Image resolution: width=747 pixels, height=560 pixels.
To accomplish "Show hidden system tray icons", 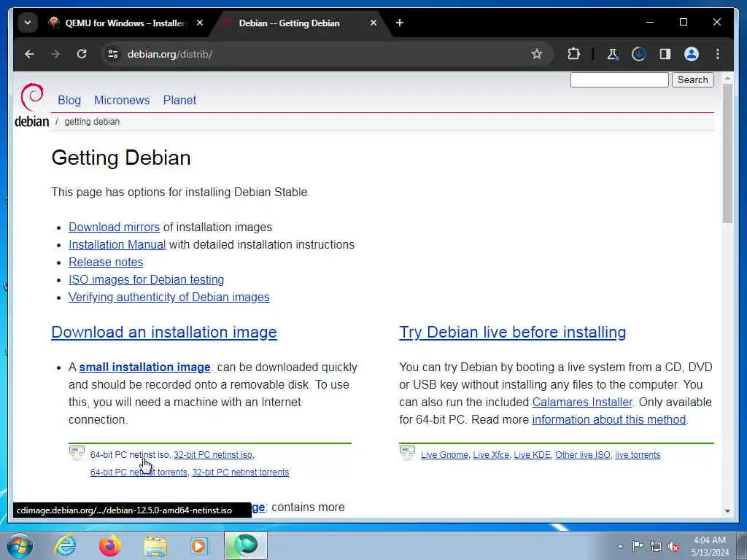I will tap(620, 547).
